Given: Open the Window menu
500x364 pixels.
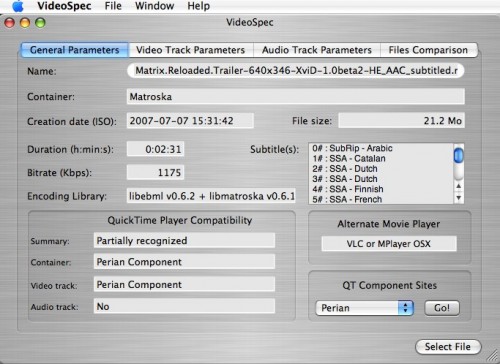Looking at the screenshot, I should tap(154, 6).
